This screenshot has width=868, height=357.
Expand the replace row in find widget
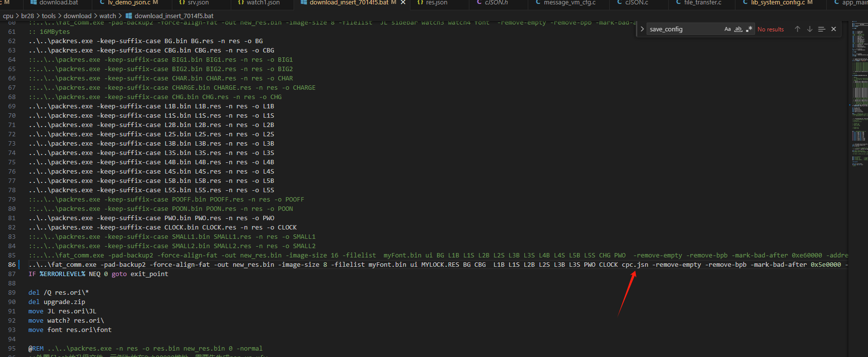tap(642, 29)
